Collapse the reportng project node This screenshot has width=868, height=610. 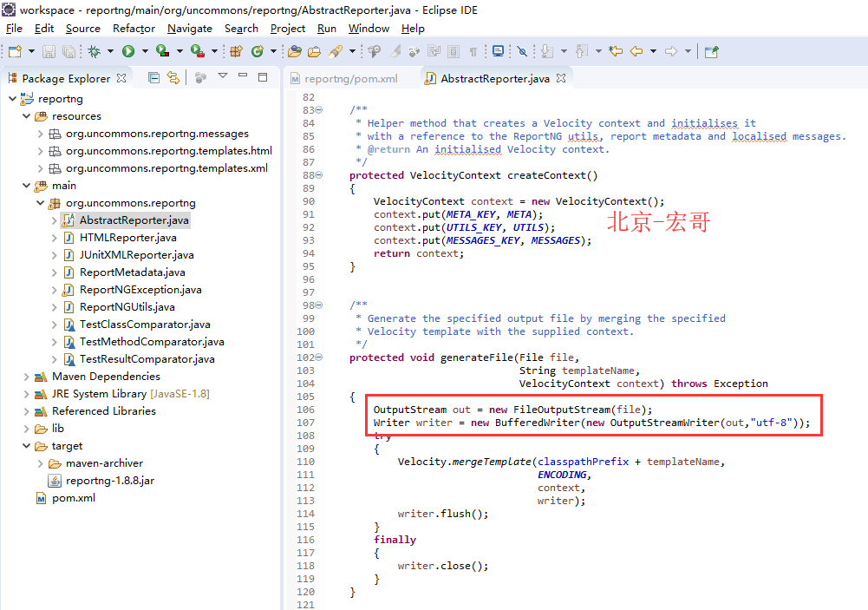coord(12,99)
